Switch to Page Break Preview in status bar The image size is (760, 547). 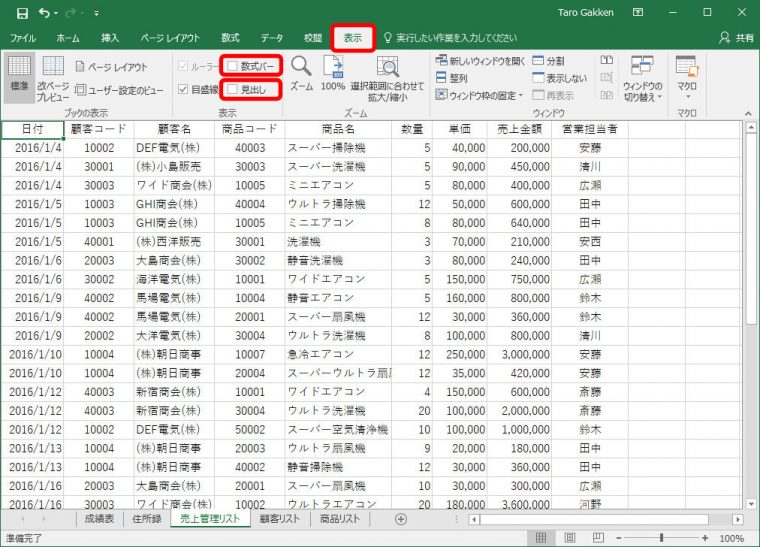point(598,538)
